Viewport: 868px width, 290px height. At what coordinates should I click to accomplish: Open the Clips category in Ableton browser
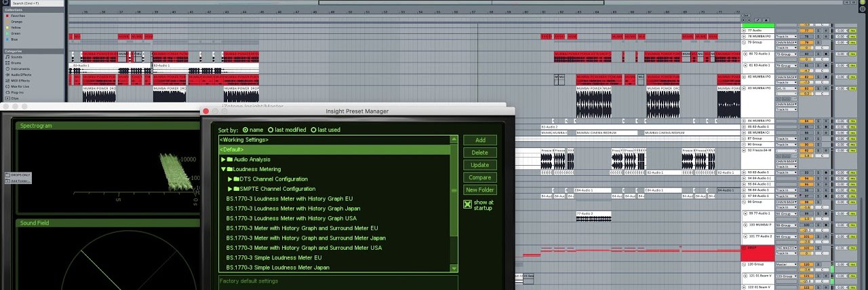[x=14, y=98]
